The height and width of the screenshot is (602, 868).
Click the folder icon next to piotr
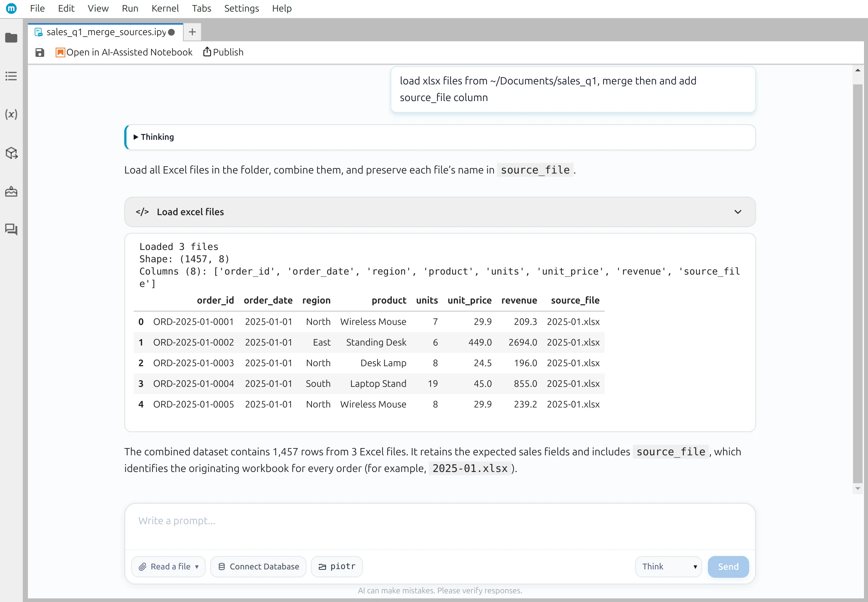pos(322,567)
